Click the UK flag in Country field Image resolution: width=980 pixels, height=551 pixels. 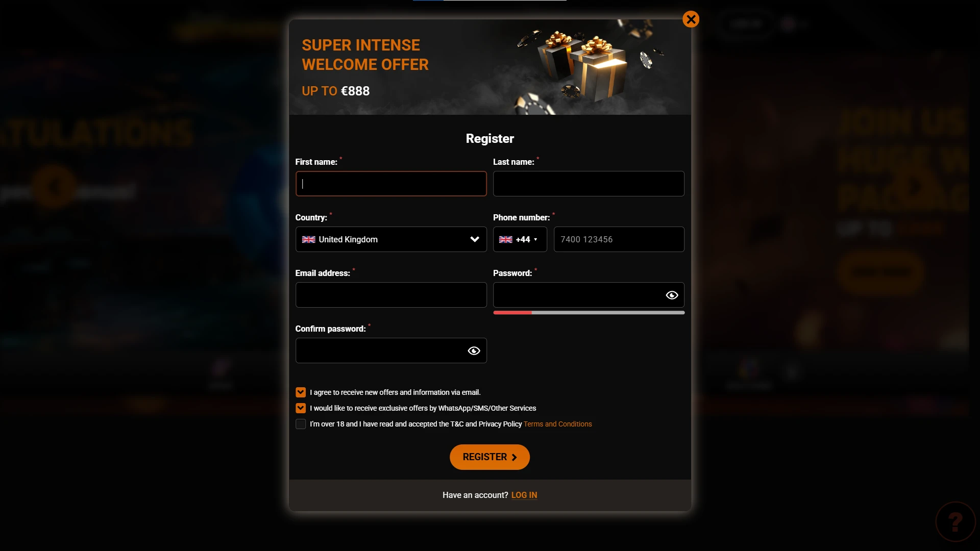(x=308, y=240)
